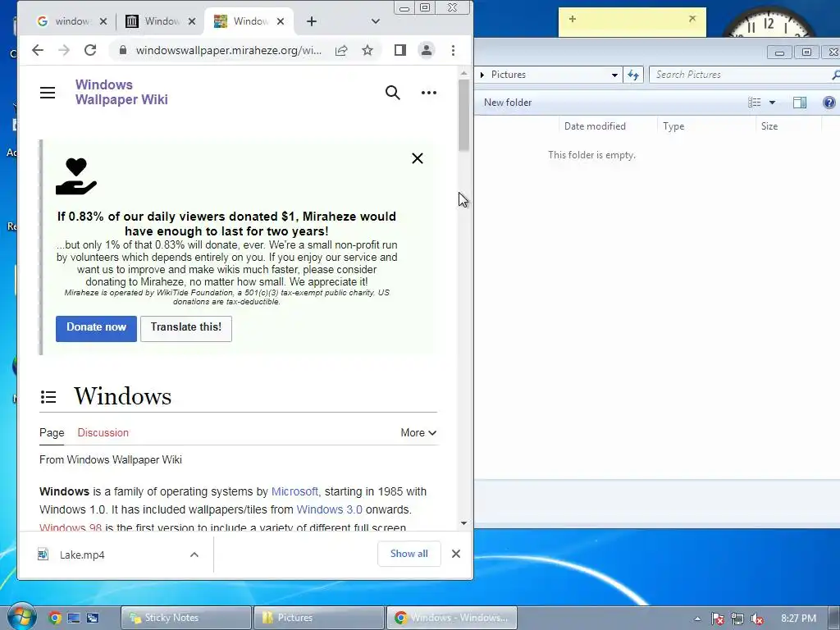Click the scrollbar down arrow in Chrome

click(x=464, y=523)
